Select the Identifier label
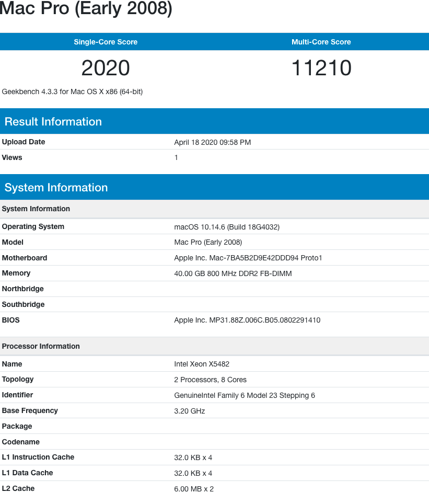429x504 pixels. point(17,395)
